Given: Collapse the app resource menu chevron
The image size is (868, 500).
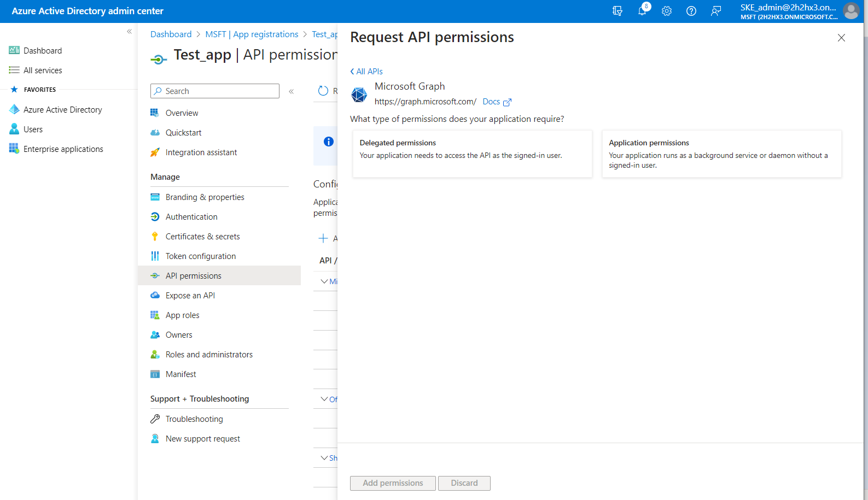Looking at the screenshot, I should point(292,91).
